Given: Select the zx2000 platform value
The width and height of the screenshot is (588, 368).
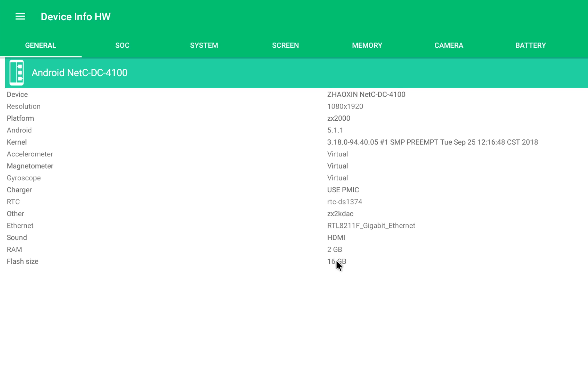Looking at the screenshot, I should (339, 118).
